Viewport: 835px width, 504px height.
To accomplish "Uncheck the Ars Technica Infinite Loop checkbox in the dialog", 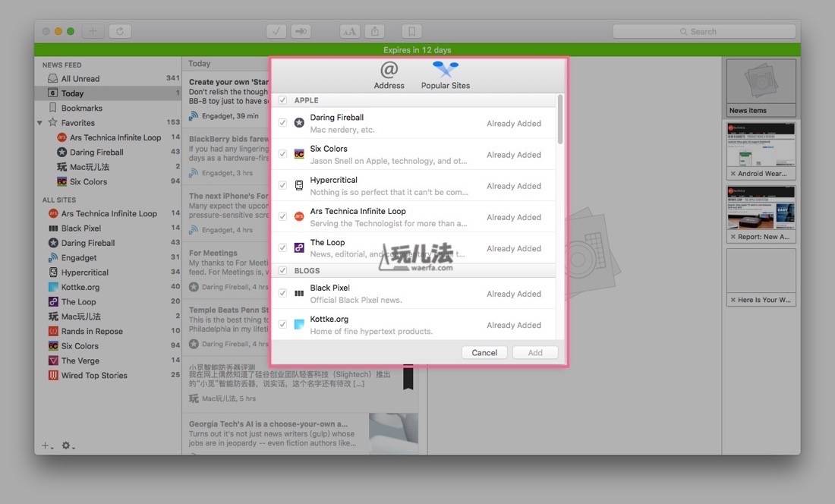I will point(283,216).
